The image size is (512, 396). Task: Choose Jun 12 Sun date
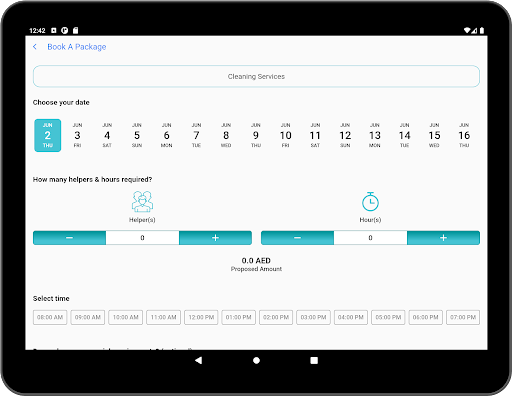(x=345, y=135)
